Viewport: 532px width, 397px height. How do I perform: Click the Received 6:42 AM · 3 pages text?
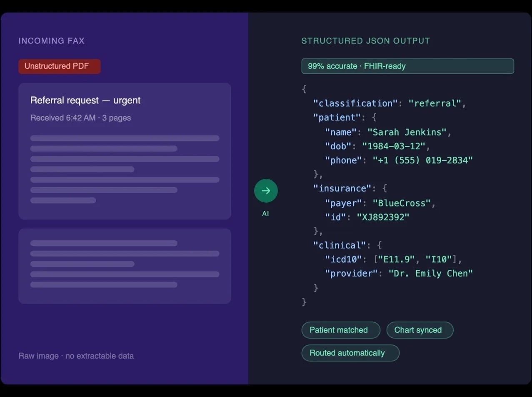point(81,118)
